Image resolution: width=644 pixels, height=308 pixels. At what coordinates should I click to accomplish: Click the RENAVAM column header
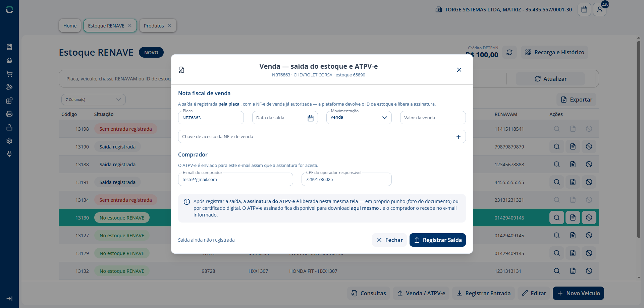click(x=506, y=114)
